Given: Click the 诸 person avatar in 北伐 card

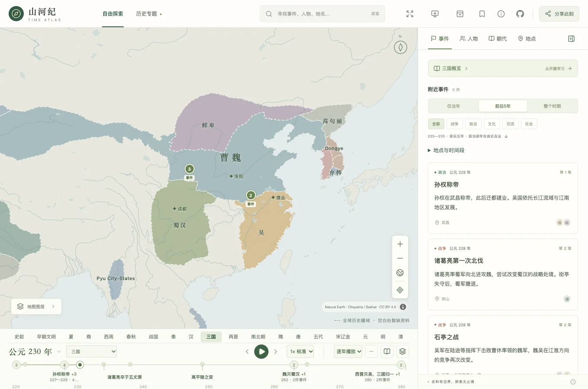Looking at the screenshot, I should click(567, 299).
